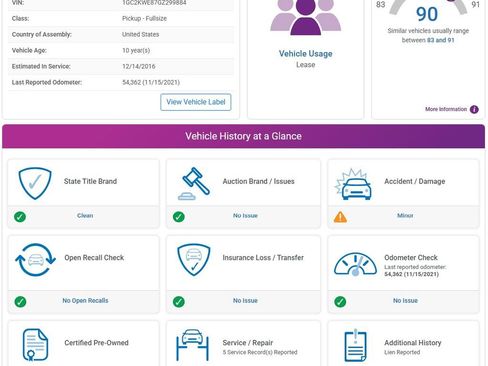Image resolution: width=488 pixels, height=366 pixels.
Task: Open No Issue link under Insurance Loss
Action: click(245, 301)
